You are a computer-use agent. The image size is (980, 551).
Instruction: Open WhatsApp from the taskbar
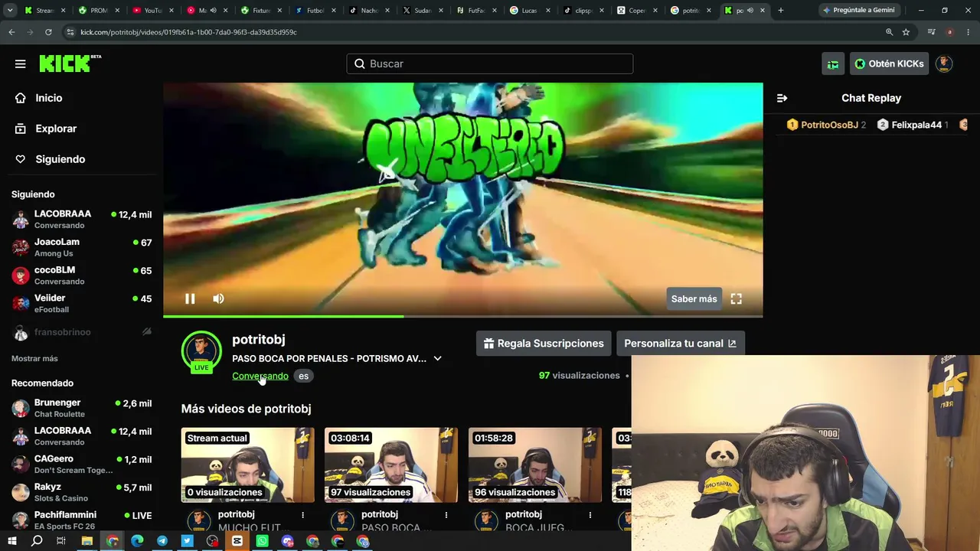pyautogui.click(x=263, y=541)
